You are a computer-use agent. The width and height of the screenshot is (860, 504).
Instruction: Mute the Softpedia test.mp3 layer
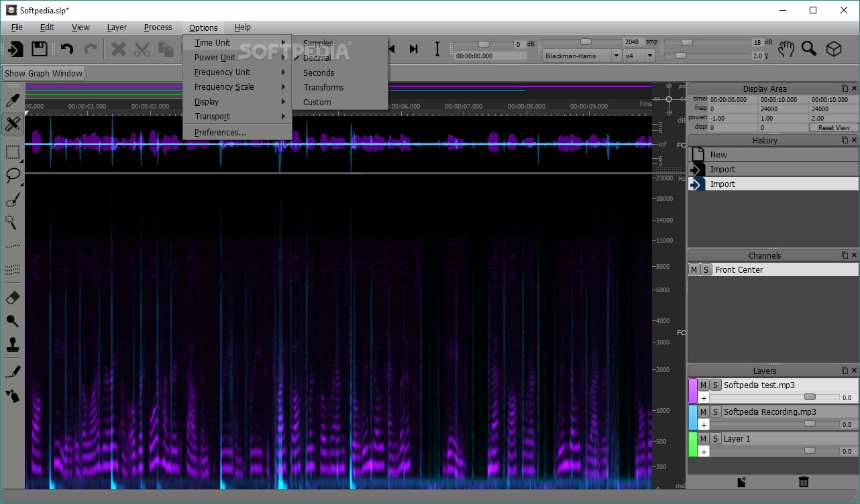coord(704,385)
